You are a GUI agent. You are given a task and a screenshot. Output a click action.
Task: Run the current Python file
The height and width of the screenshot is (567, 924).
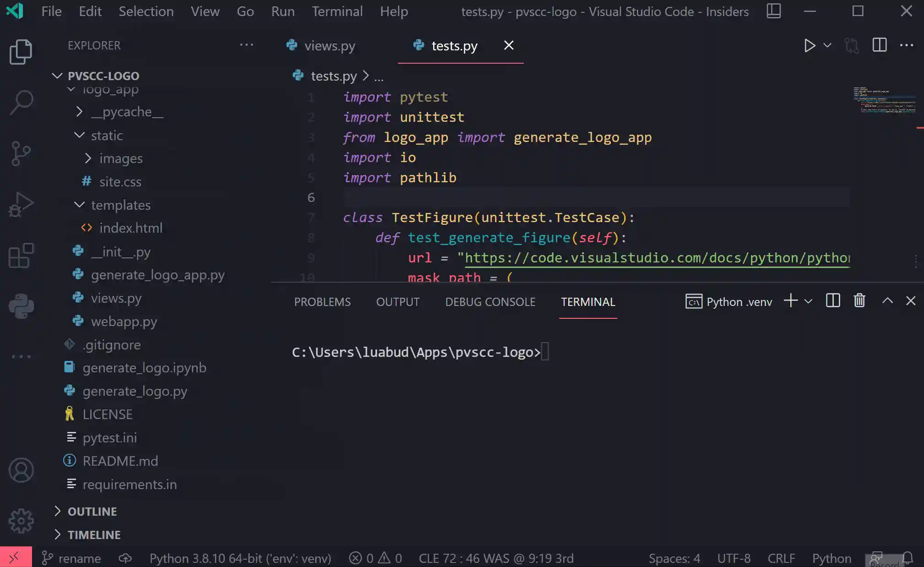(810, 45)
